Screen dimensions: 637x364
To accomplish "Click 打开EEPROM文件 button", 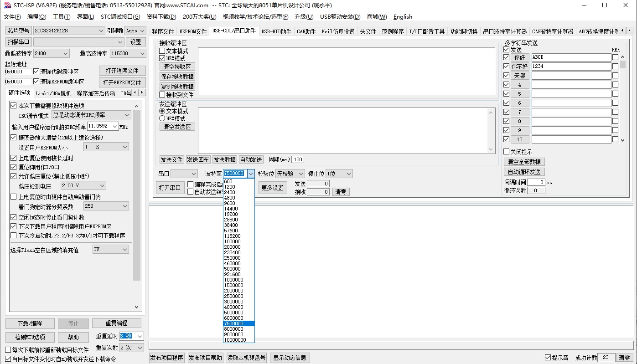I will pos(122,82).
